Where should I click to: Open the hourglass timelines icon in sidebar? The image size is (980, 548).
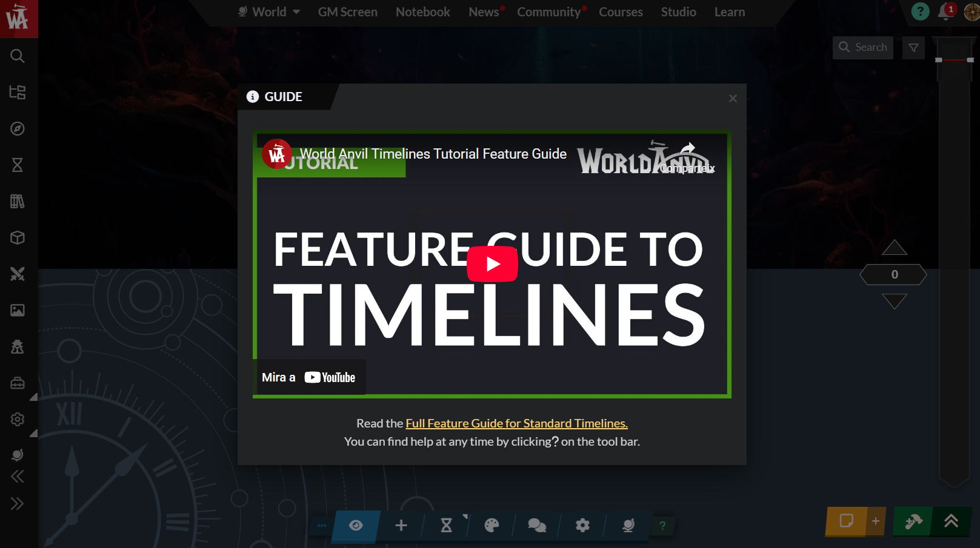click(18, 165)
